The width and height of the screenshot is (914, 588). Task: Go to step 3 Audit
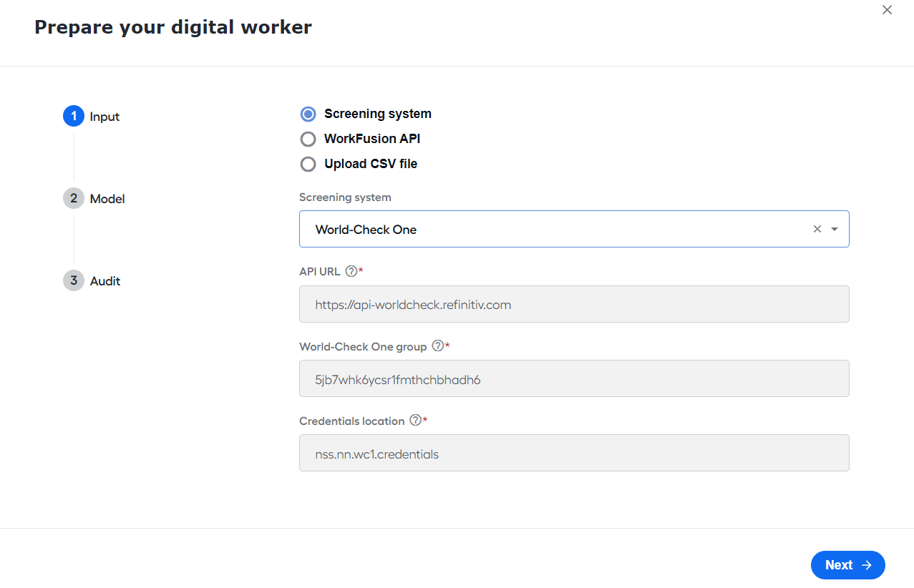pyautogui.click(x=92, y=280)
